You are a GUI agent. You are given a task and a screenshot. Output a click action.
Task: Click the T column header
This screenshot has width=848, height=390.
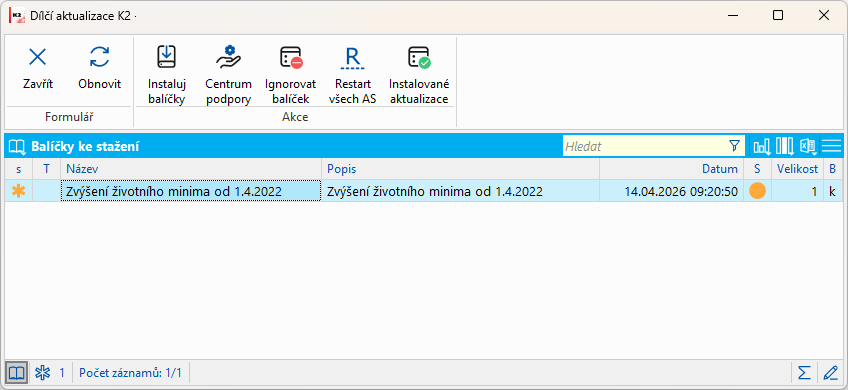pos(47,169)
